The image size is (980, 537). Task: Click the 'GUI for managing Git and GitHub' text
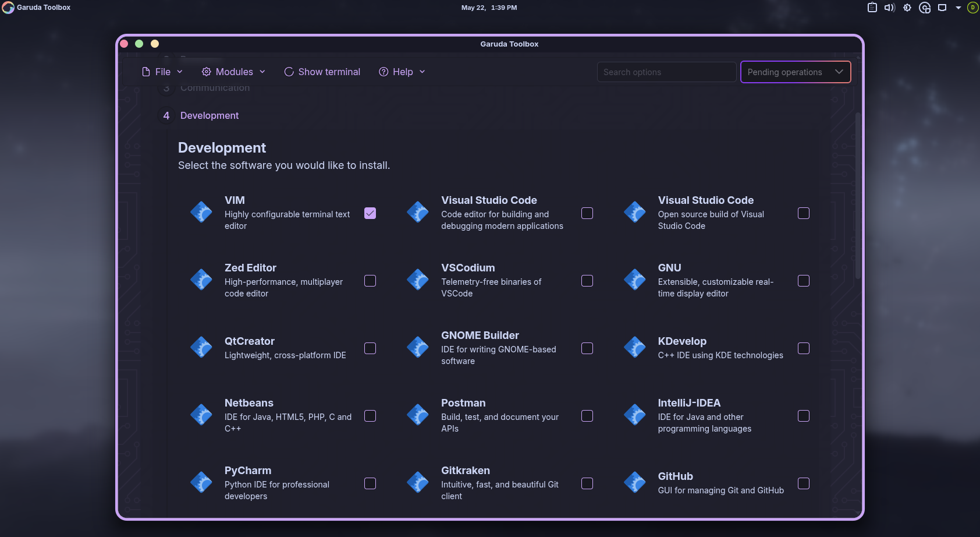721,490
